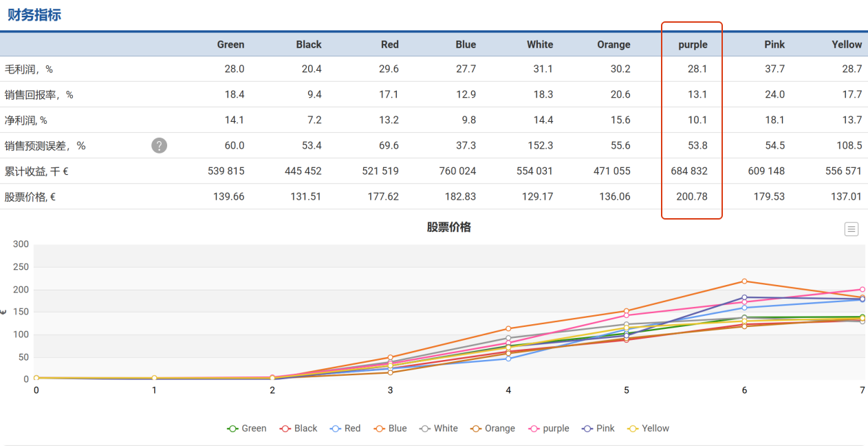Click purple stock price value 200.78
The image size is (868, 446).
point(691,196)
